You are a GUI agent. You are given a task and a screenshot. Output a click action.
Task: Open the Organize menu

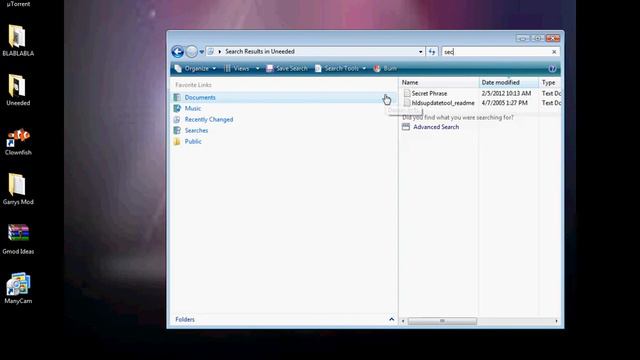click(x=195, y=69)
